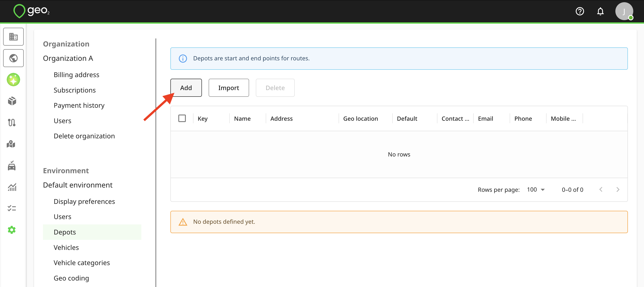Click the 'Rows per page:' label
The height and width of the screenshot is (287, 644).
(x=498, y=190)
